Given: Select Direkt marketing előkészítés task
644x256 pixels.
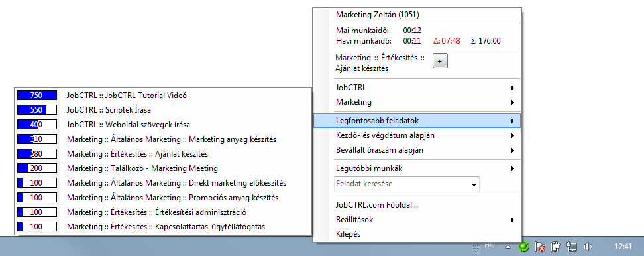Looking at the screenshot, I should point(163,183).
